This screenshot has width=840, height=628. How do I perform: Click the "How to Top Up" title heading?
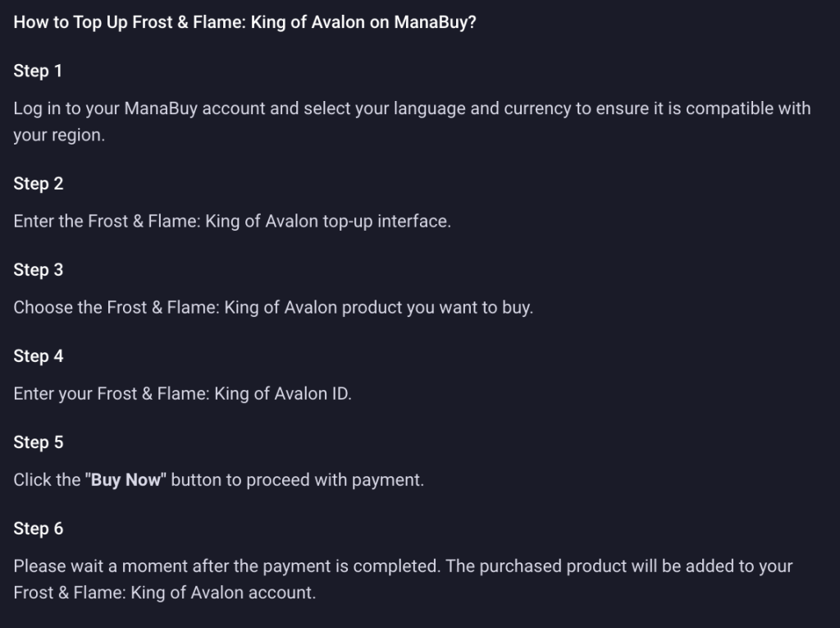coord(244,22)
